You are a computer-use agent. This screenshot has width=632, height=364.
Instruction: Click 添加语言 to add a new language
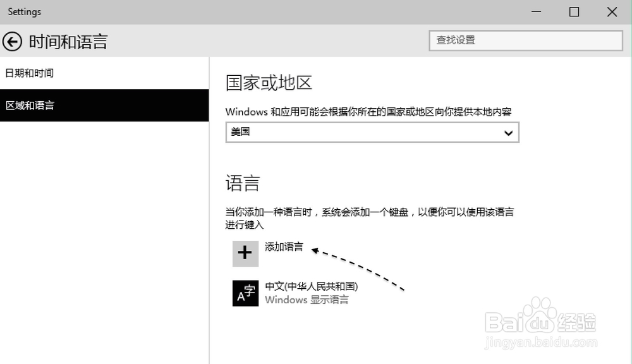(x=284, y=248)
